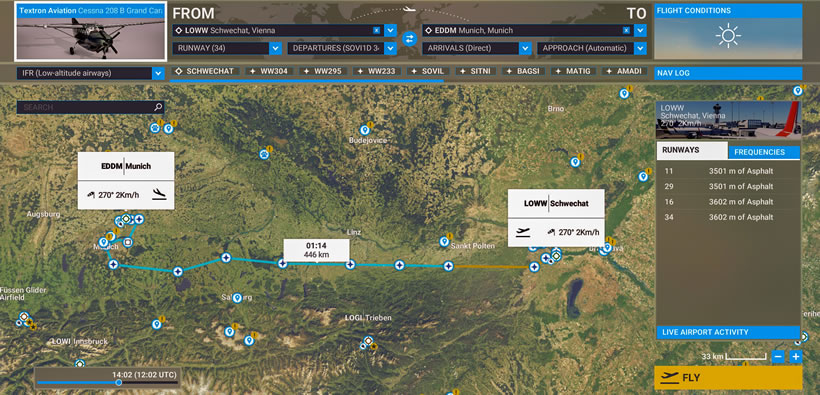Adjust the time of day slider handle
Viewport: 820px width, 395px height.
coord(119,383)
